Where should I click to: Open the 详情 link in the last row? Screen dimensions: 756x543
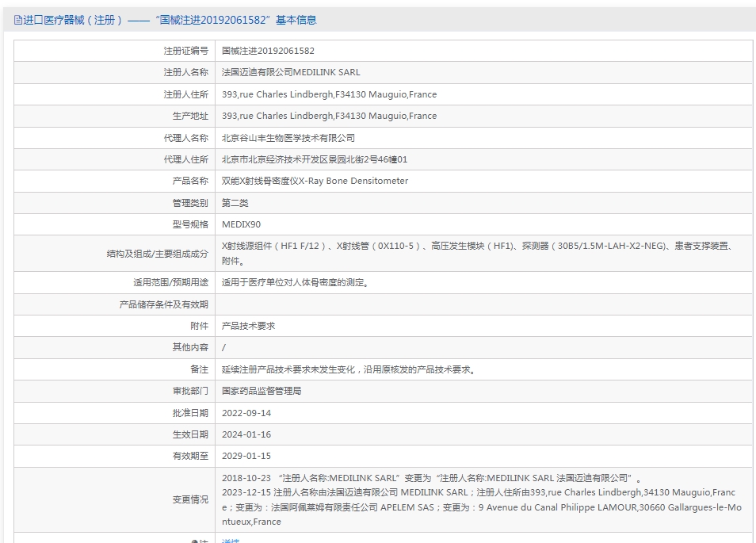click(231, 541)
